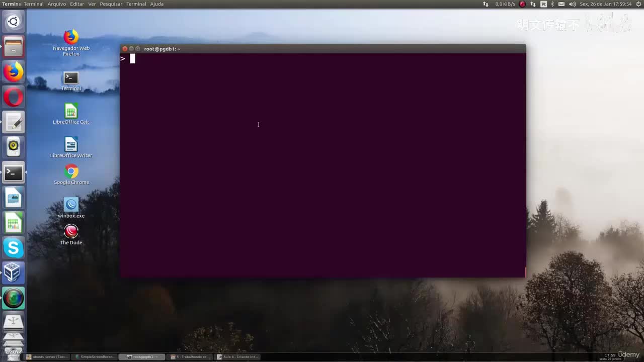Launch Firefox from the dock
The image size is (644, 362).
coord(13,72)
